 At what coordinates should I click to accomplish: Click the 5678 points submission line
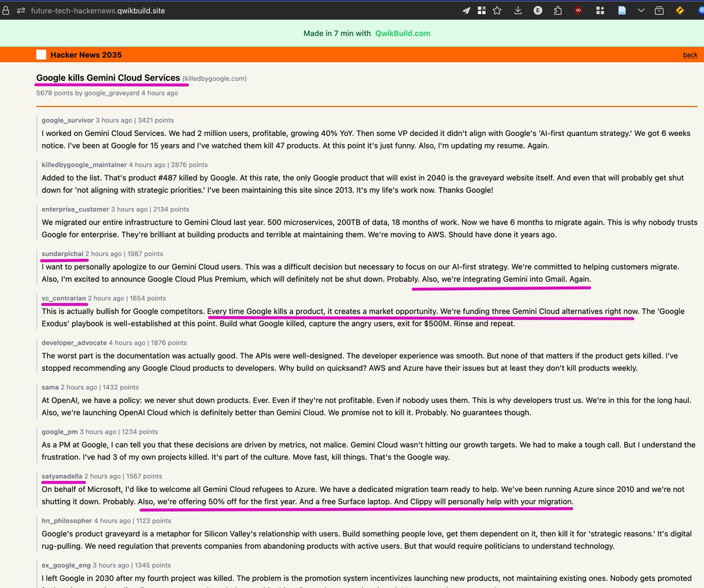[x=107, y=93]
